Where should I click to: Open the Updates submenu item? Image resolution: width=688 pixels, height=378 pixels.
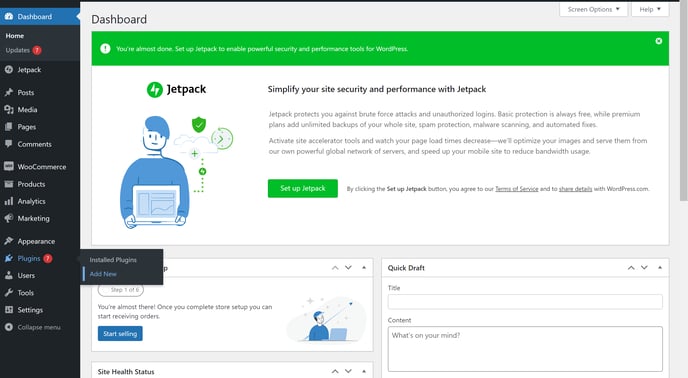(x=18, y=50)
